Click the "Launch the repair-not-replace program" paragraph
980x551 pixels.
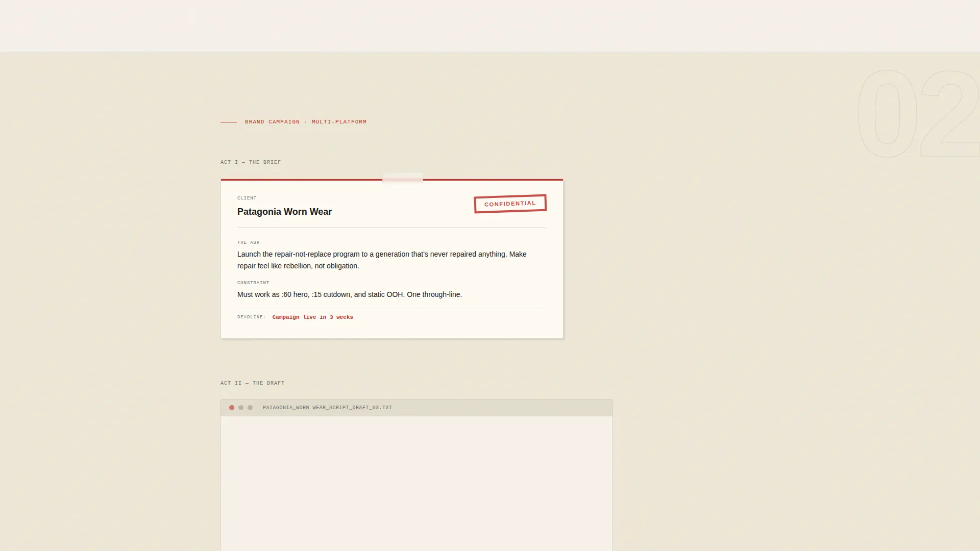[x=382, y=260]
